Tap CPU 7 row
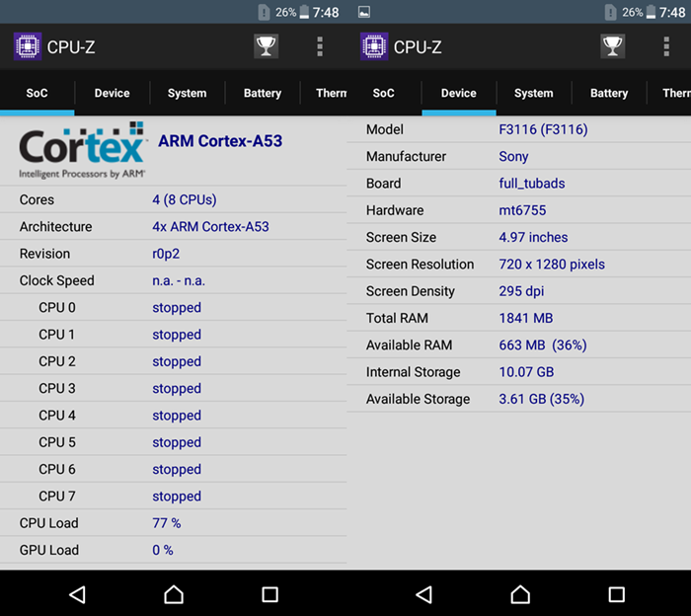This screenshot has width=691, height=616. tap(173, 497)
